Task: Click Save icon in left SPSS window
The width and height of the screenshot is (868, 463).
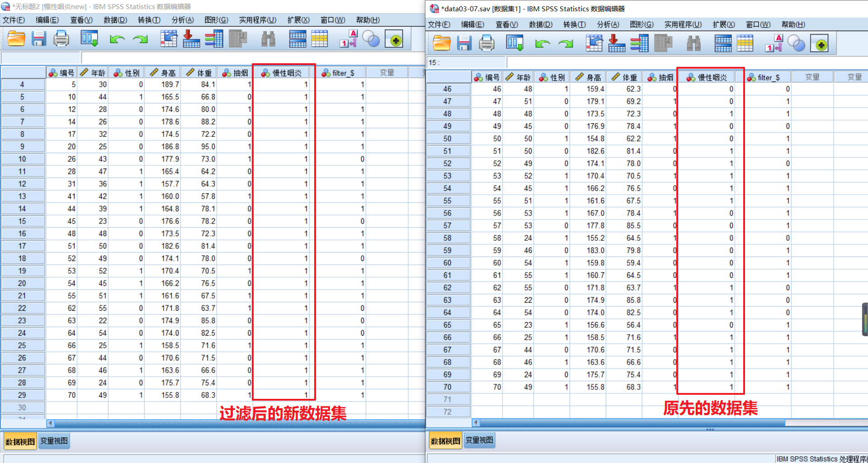Action: pos(39,39)
